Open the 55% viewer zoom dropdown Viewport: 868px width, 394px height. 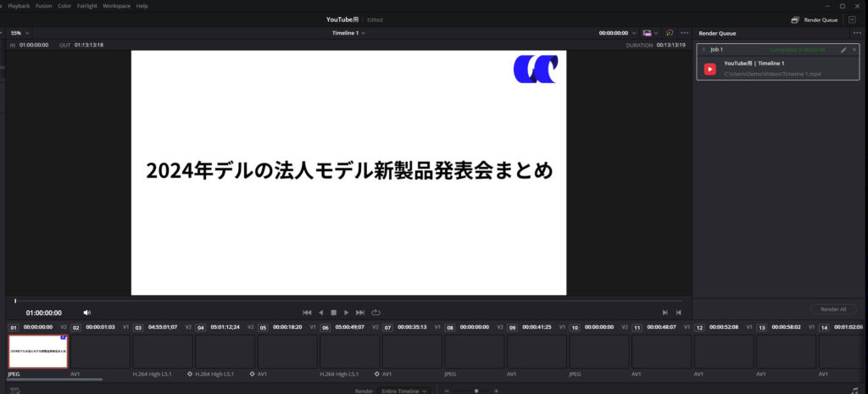click(x=20, y=33)
